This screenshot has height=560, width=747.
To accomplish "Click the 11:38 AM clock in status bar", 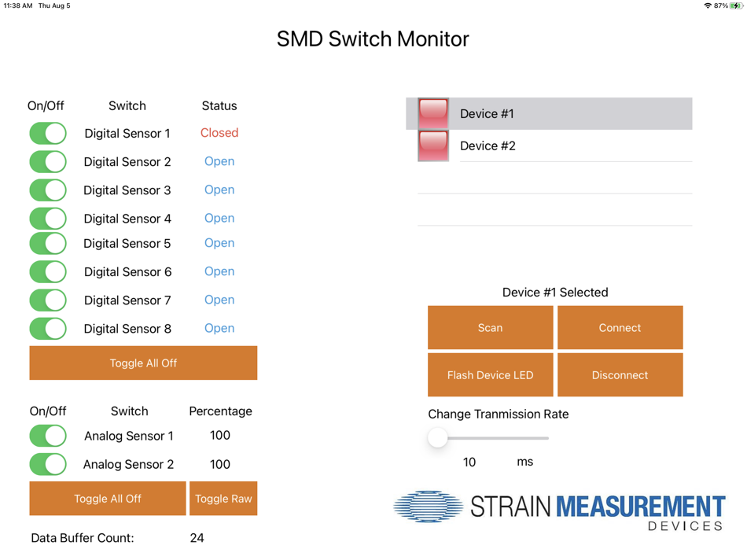I will [x=18, y=6].
